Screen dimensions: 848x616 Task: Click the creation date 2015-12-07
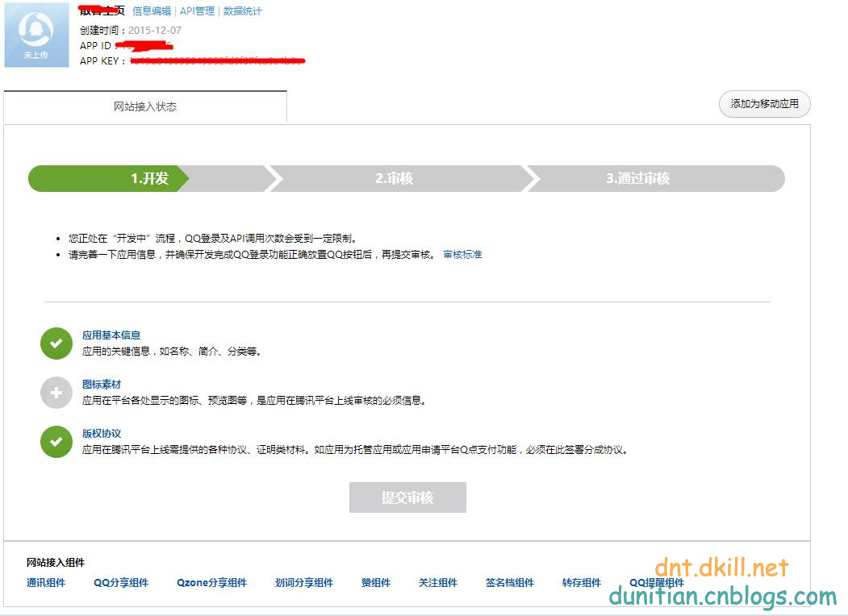(155, 31)
